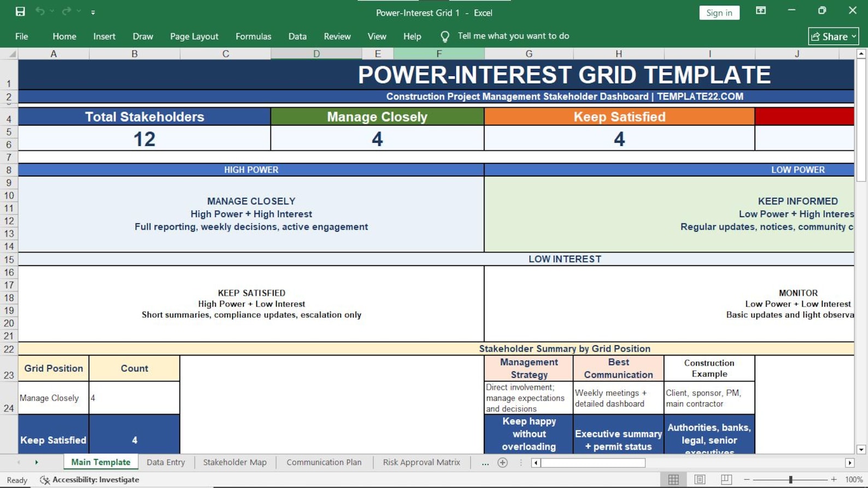The image size is (868, 488).
Task: Switch to the Insert ribbon tab
Action: click(104, 37)
